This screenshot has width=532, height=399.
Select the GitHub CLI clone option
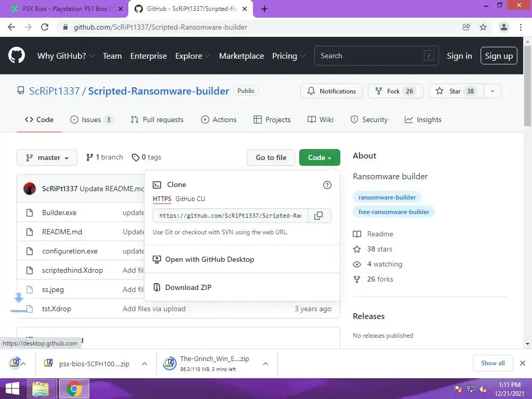pos(190,199)
